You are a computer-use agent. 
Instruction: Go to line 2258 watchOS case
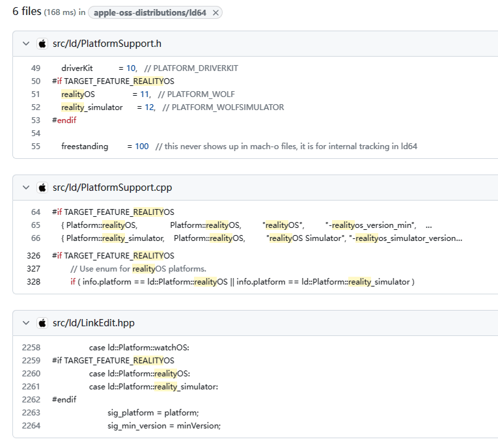(31, 348)
